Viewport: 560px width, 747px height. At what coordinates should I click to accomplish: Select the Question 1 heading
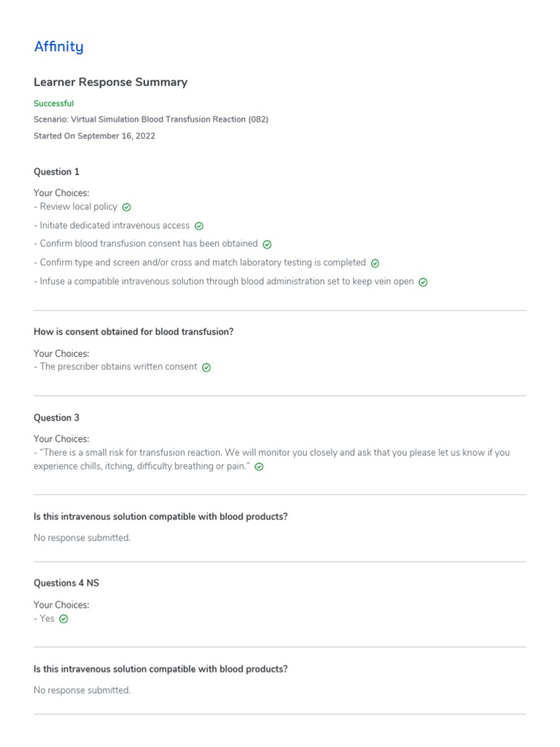coord(56,172)
